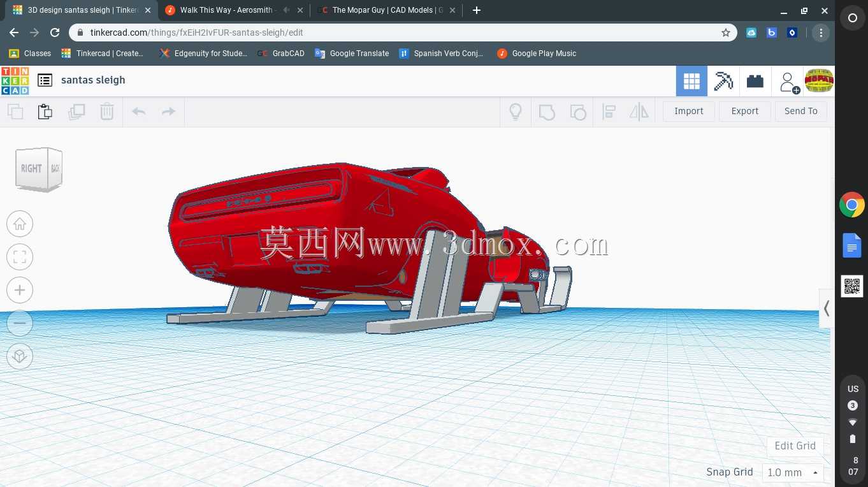Click the Align tool icon

609,112
